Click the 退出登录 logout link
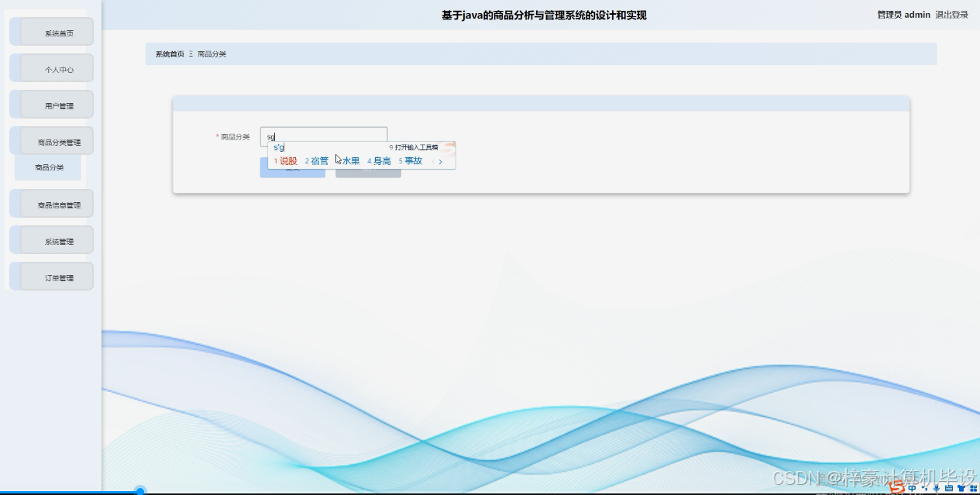Image resolution: width=980 pixels, height=495 pixels. (x=951, y=14)
